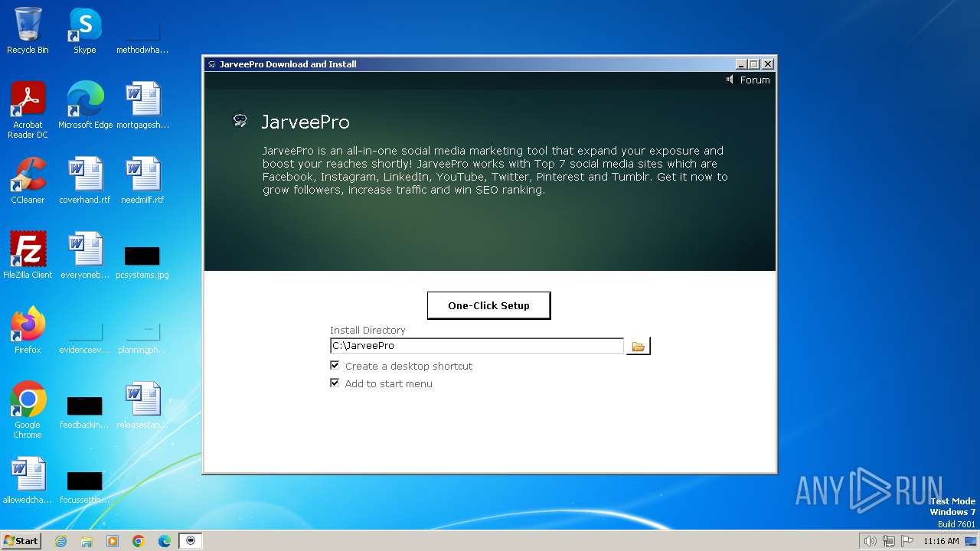Click the network icon in system tray
The image size is (980, 551).
pyautogui.click(x=889, y=541)
